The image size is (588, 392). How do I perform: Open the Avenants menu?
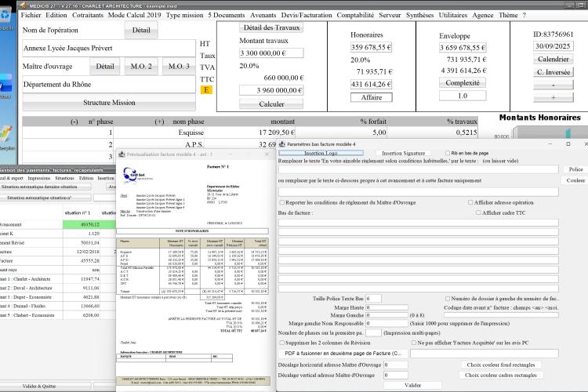(263, 16)
